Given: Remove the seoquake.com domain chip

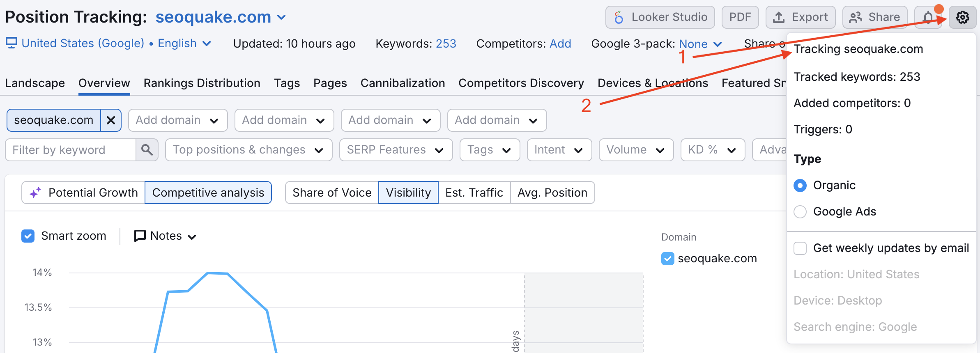Looking at the screenshot, I should [111, 120].
